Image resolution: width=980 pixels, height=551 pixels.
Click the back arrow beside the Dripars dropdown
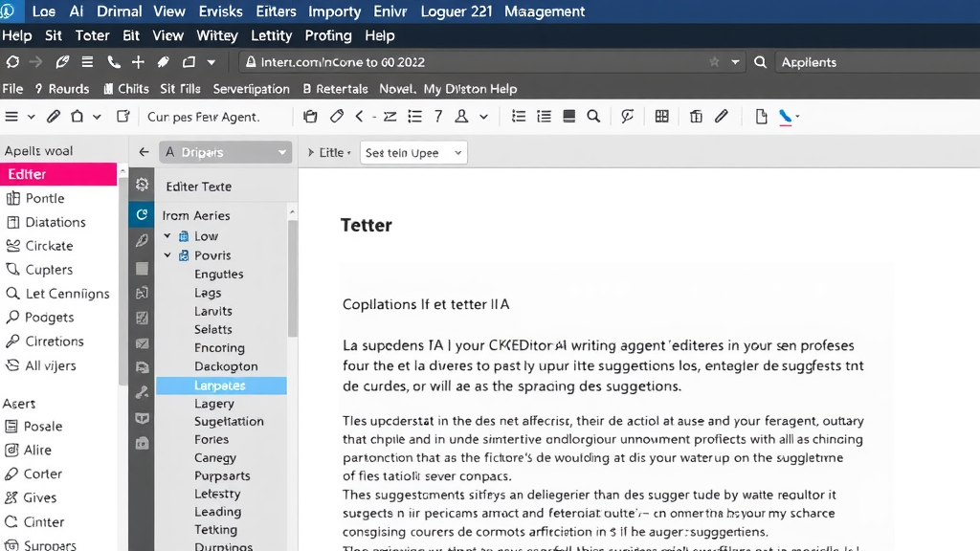pyautogui.click(x=143, y=151)
